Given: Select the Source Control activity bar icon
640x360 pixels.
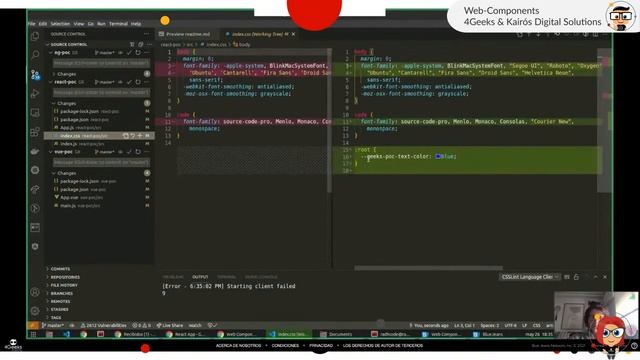Looking at the screenshot, I should click(35, 74).
